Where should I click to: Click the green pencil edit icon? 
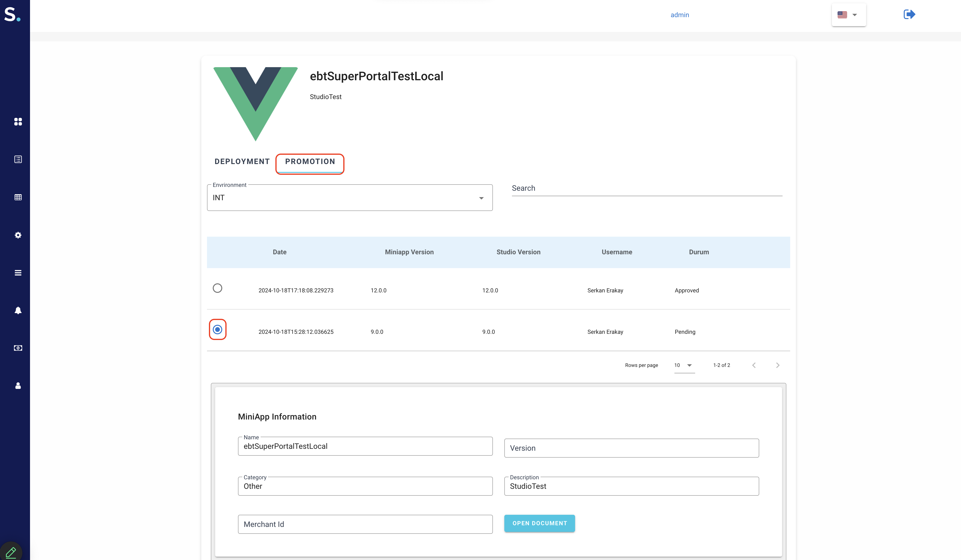coord(11,552)
